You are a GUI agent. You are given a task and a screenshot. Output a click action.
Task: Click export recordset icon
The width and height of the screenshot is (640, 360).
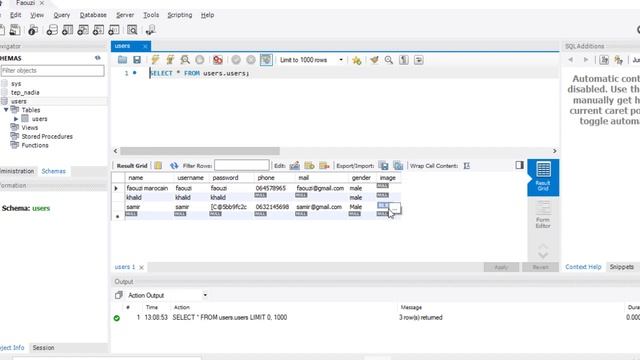click(383, 166)
